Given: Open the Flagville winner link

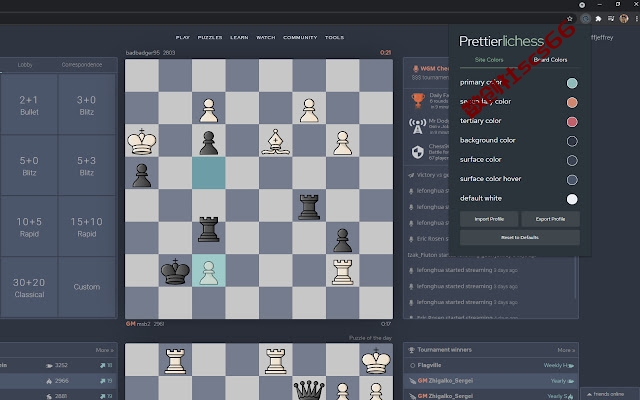Looking at the screenshot, I should click(429, 365).
